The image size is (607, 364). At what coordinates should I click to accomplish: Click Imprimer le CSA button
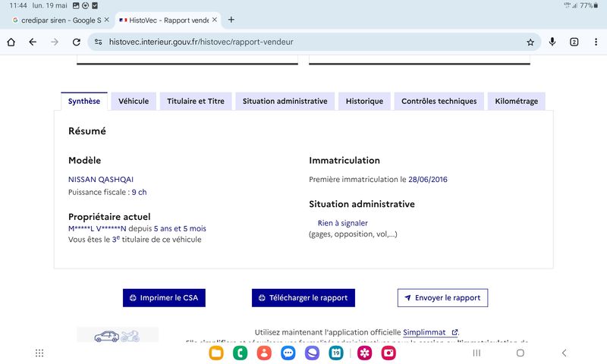(x=164, y=298)
